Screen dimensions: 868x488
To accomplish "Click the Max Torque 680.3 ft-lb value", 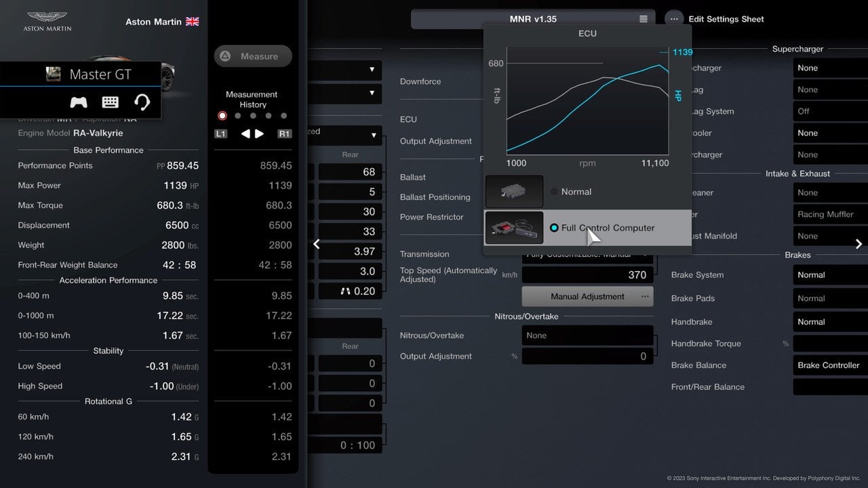I will click(178, 205).
